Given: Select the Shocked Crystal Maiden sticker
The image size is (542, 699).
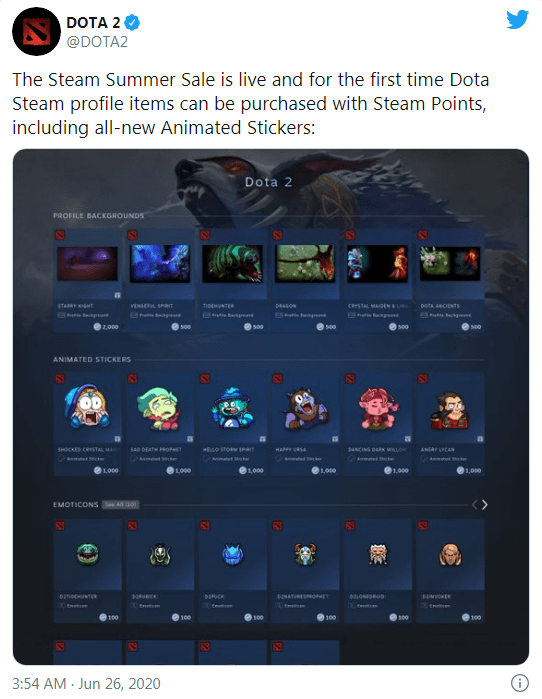Looking at the screenshot, I should click(x=87, y=425).
